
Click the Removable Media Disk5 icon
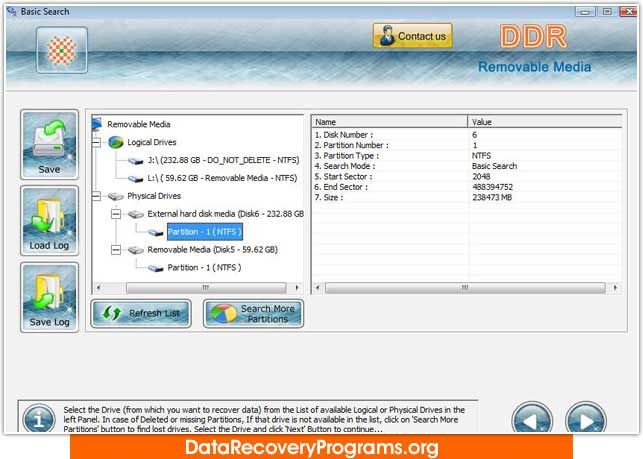click(135, 250)
